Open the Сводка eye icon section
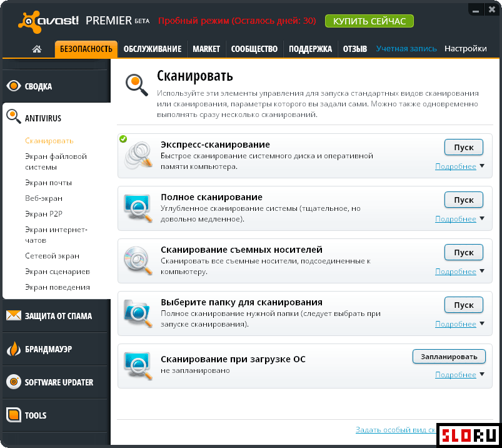Image resolution: width=502 pixels, height=448 pixels. click(x=14, y=86)
